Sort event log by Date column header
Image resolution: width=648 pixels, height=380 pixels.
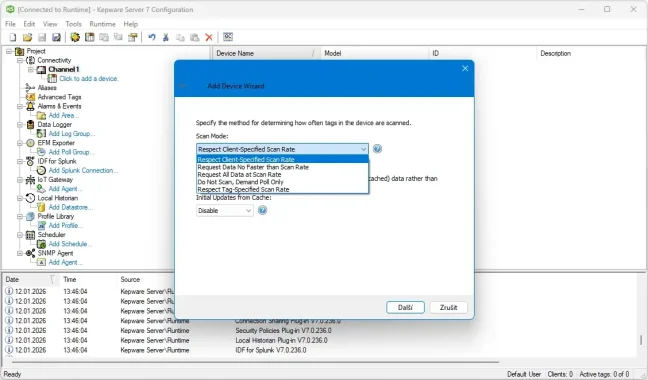(x=31, y=280)
